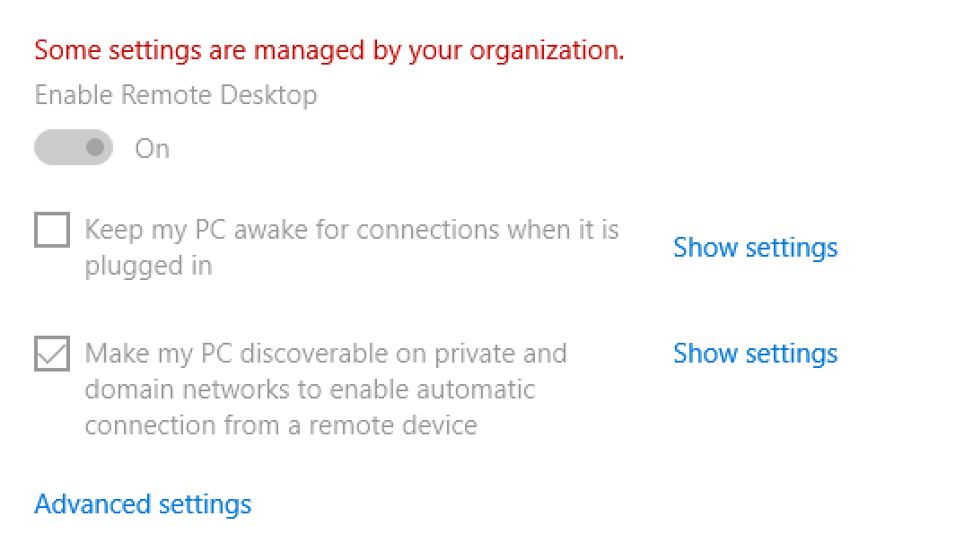The width and height of the screenshot is (964, 560).
Task: Click the "connection from a remote device" text line
Action: point(280,424)
